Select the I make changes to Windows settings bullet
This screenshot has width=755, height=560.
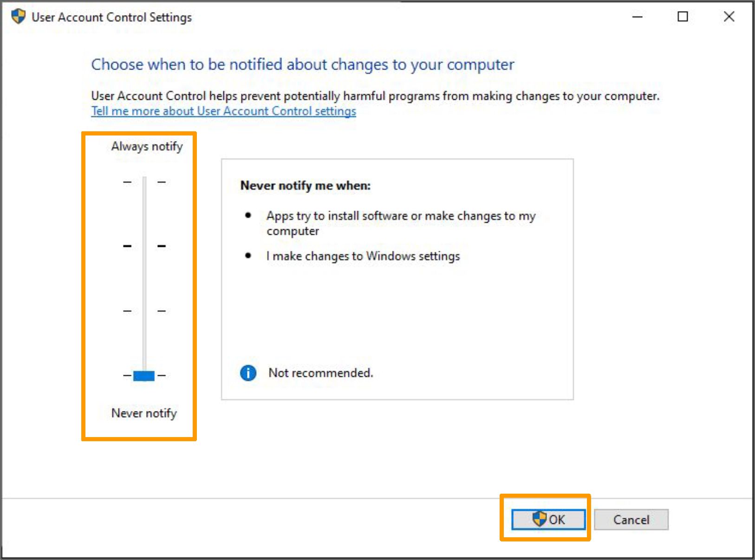[363, 256]
